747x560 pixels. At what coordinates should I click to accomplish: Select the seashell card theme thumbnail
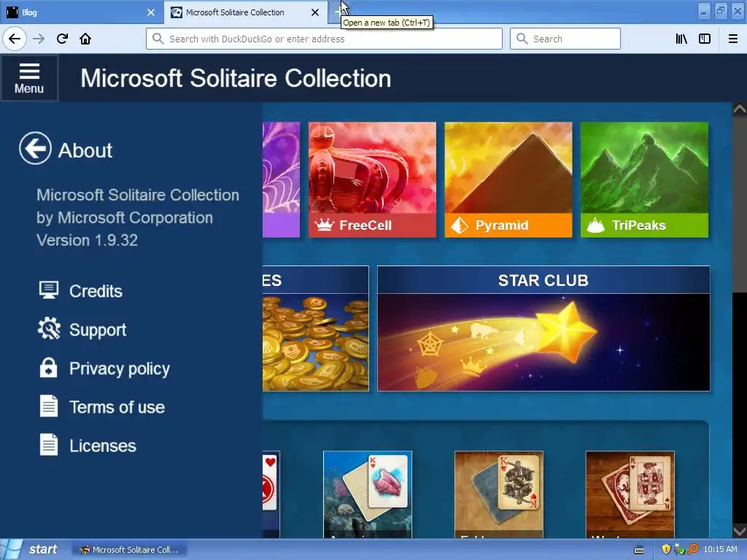click(368, 494)
